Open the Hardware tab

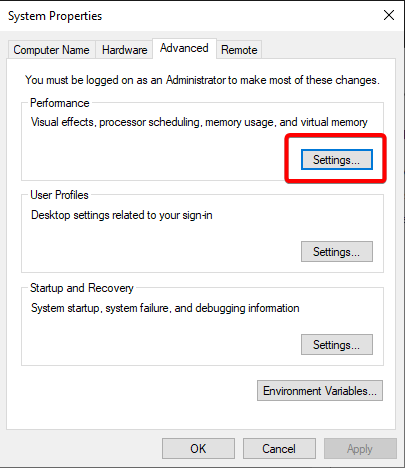pos(124,50)
